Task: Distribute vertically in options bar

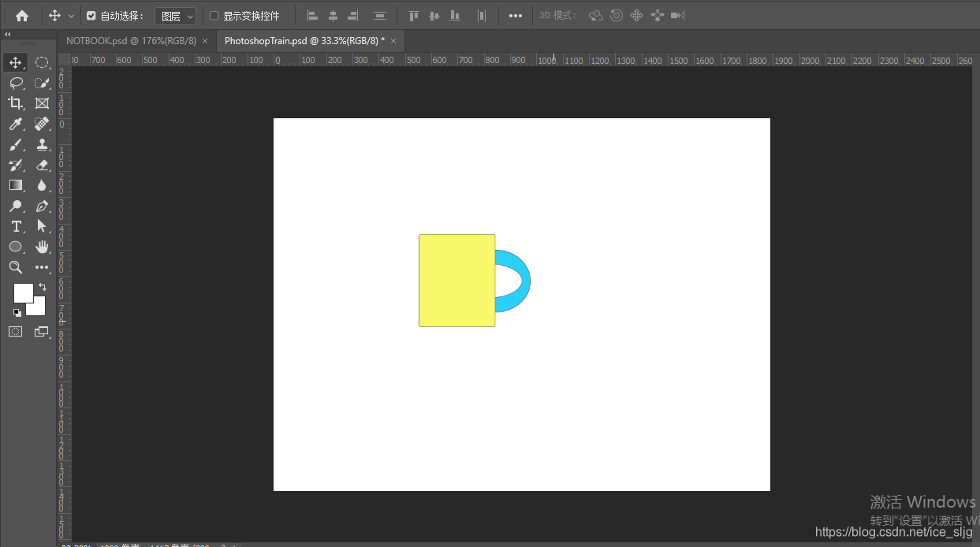Action: coord(380,15)
